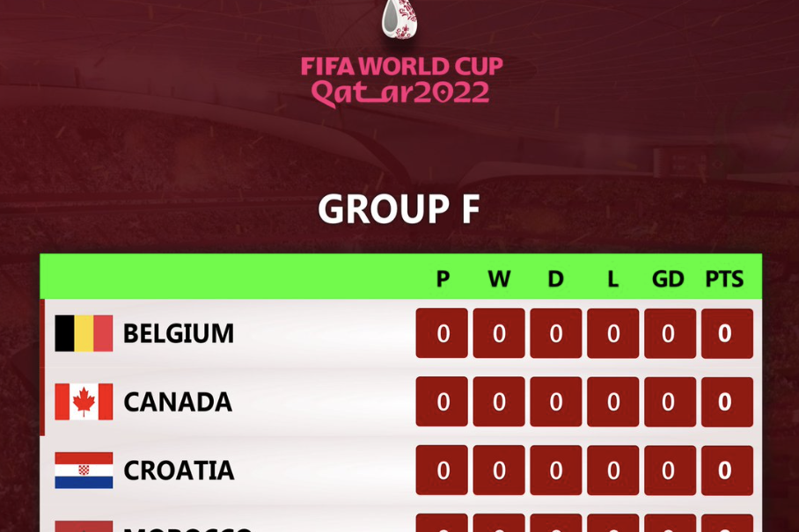
Task: Click the Canada flag icon
Action: coord(84,402)
